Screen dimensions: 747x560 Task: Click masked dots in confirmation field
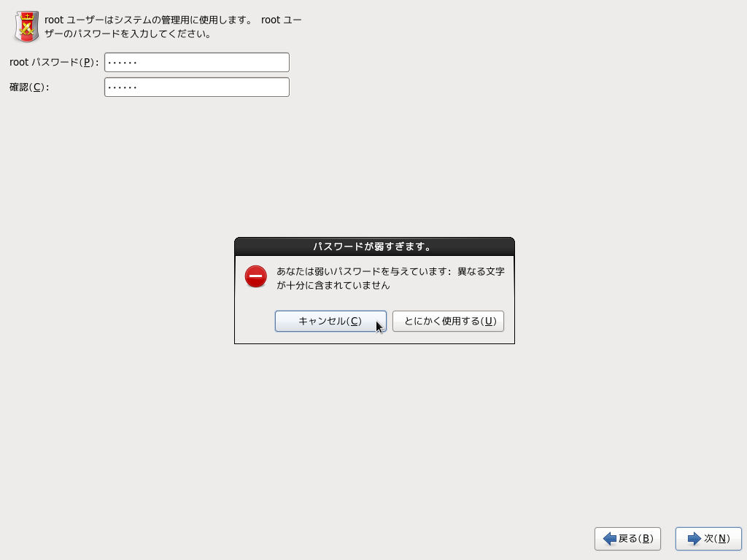pyautogui.click(x=122, y=87)
